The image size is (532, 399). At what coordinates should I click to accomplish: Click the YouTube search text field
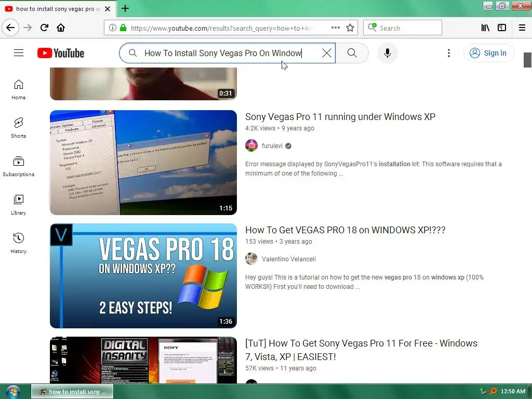coord(228,53)
